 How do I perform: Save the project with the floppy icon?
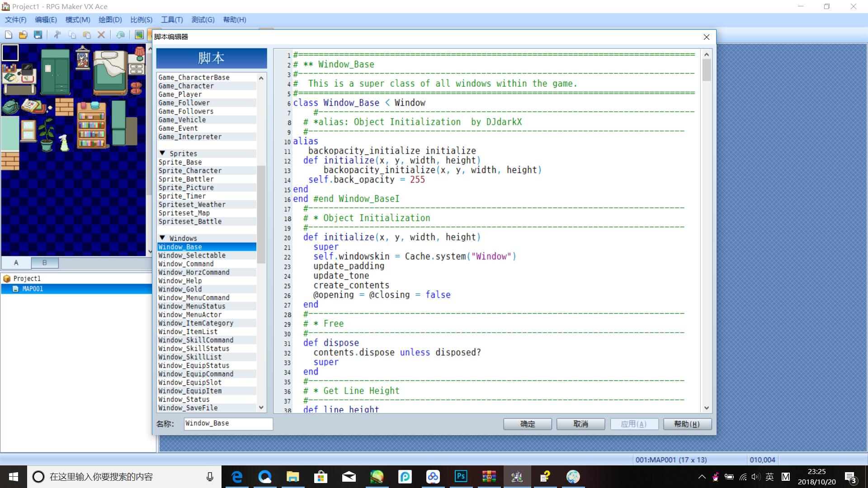tap(38, 35)
